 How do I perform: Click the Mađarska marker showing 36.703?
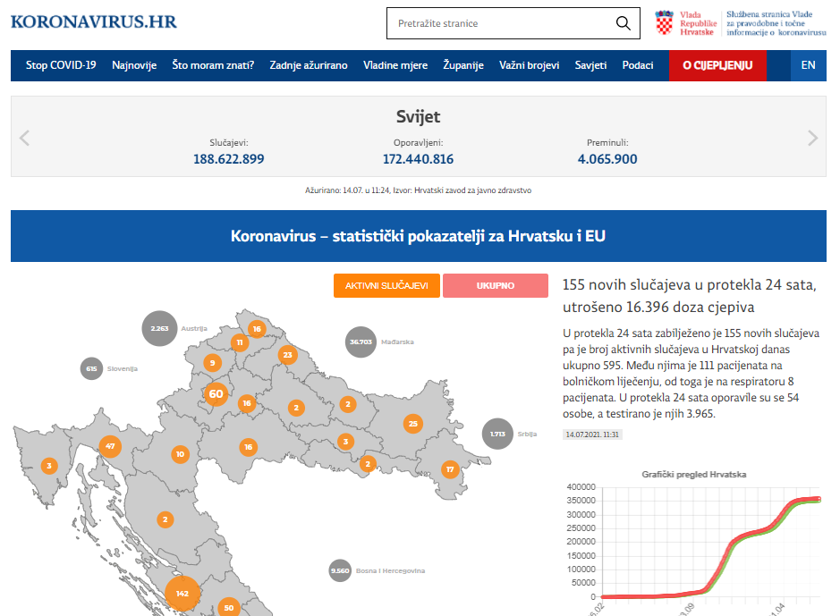pyautogui.click(x=361, y=342)
